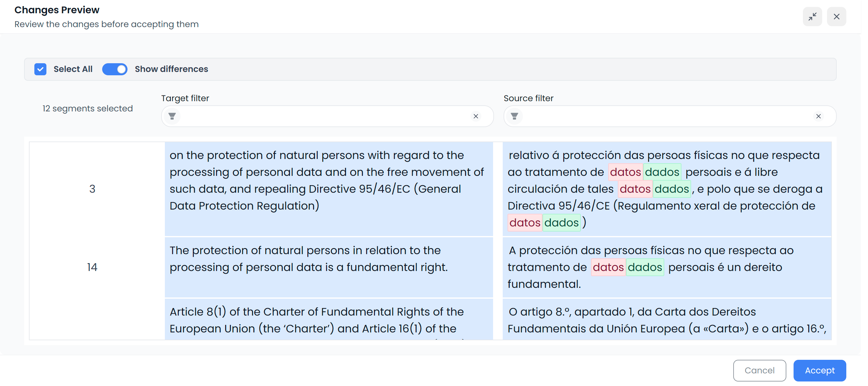Select segment number 14 row
Screen dimensions: 868x386
[92, 267]
